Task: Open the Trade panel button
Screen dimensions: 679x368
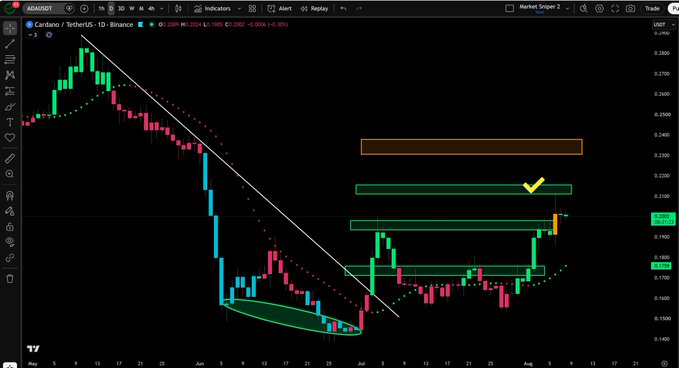Action: tap(652, 8)
